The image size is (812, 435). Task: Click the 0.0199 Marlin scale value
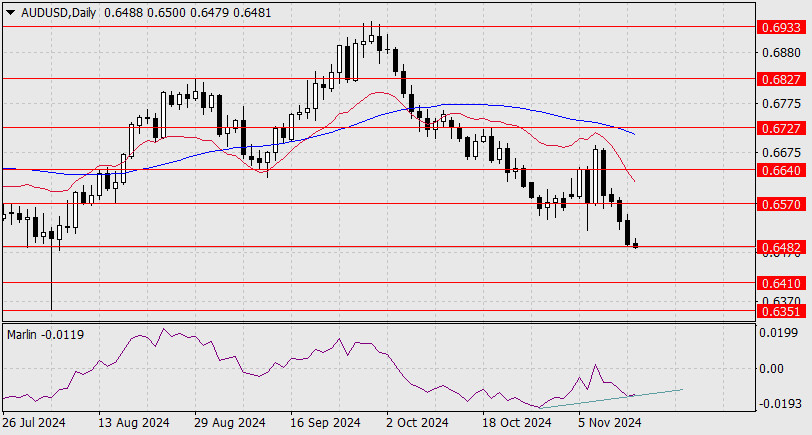pyautogui.click(x=778, y=332)
